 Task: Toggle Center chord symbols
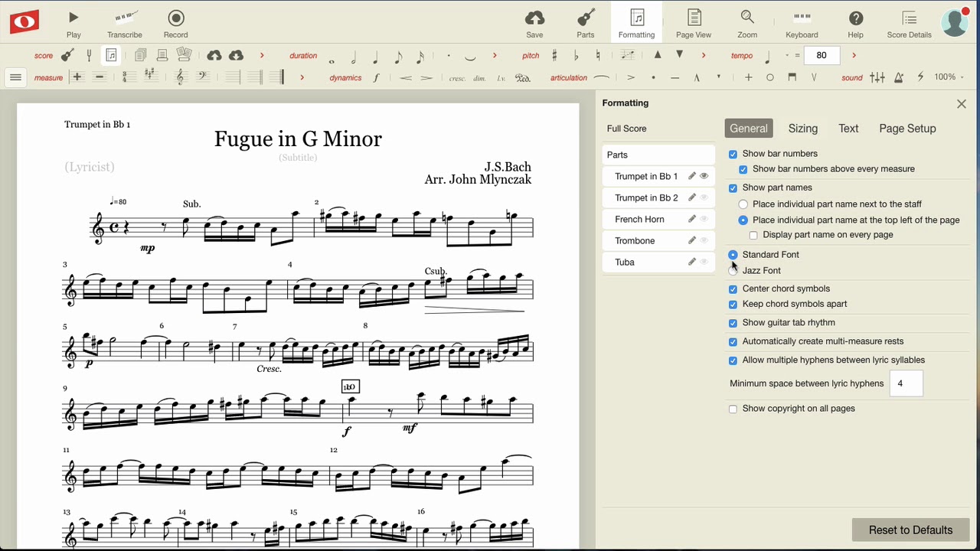click(733, 289)
